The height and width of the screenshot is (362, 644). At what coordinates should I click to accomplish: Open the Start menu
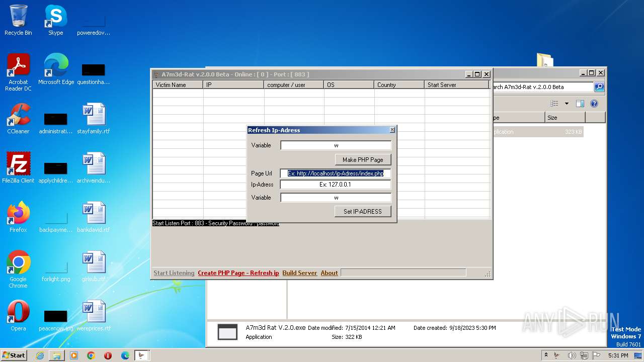click(14, 355)
